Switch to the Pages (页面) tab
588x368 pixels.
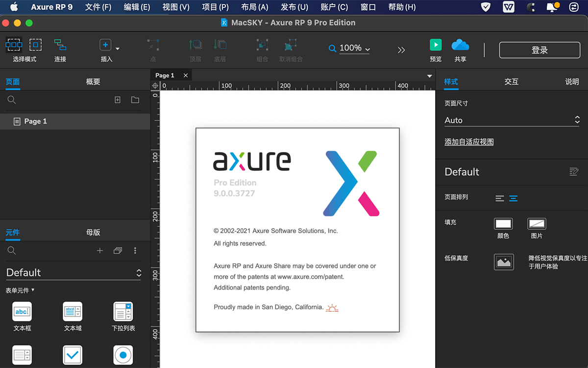coord(13,82)
